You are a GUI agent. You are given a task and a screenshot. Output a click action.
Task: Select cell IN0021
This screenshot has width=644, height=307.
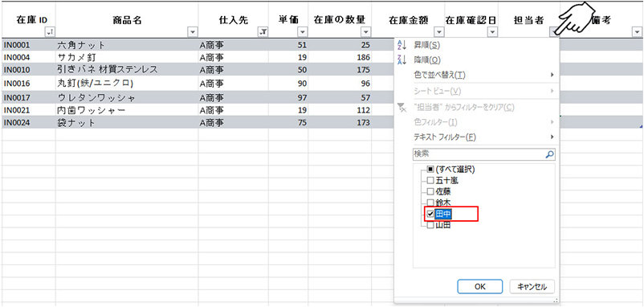pyautogui.click(x=29, y=110)
